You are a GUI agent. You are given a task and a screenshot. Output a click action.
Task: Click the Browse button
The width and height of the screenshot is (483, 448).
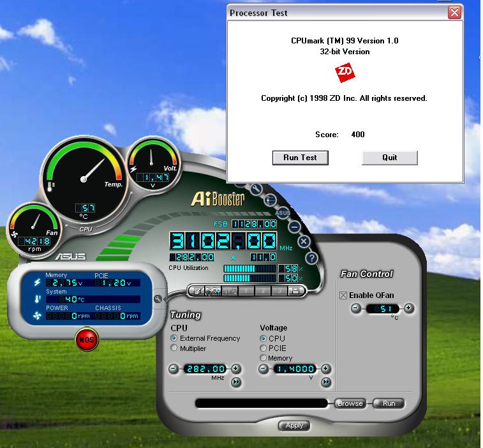(350, 403)
